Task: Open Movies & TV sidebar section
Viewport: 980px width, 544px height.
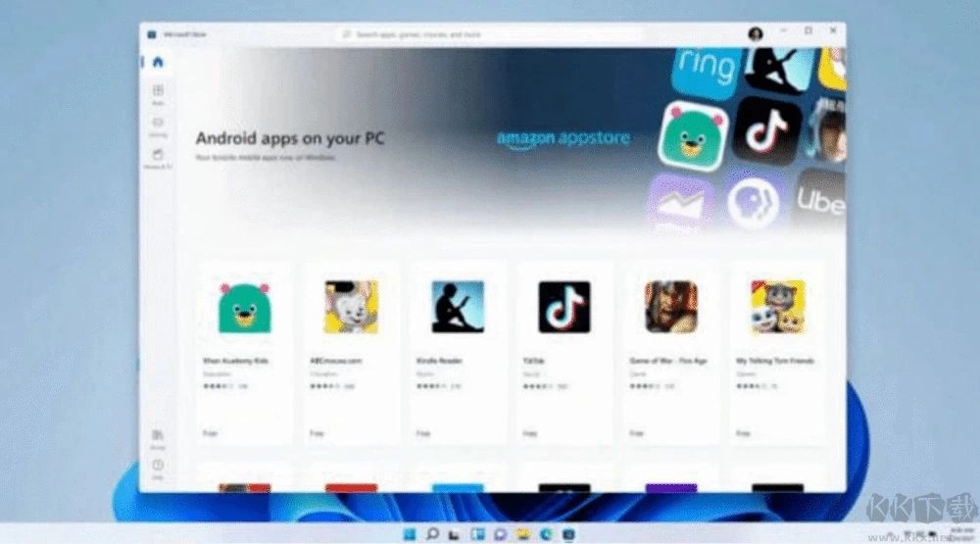Action: (x=158, y=157)
